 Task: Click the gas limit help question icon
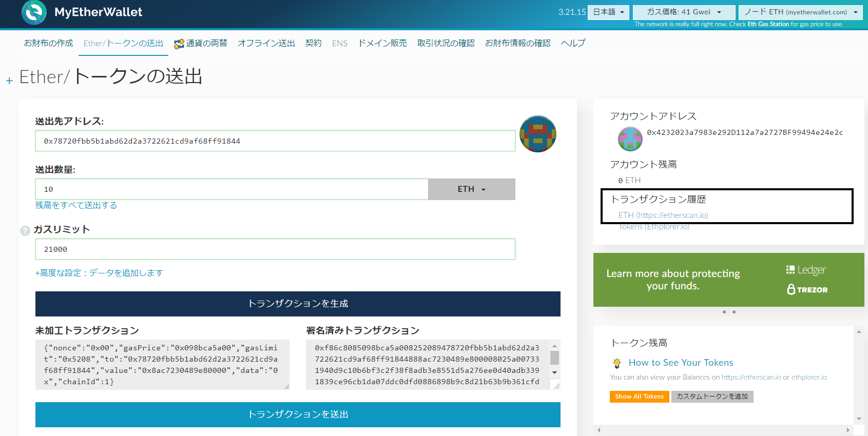[25, 231]
